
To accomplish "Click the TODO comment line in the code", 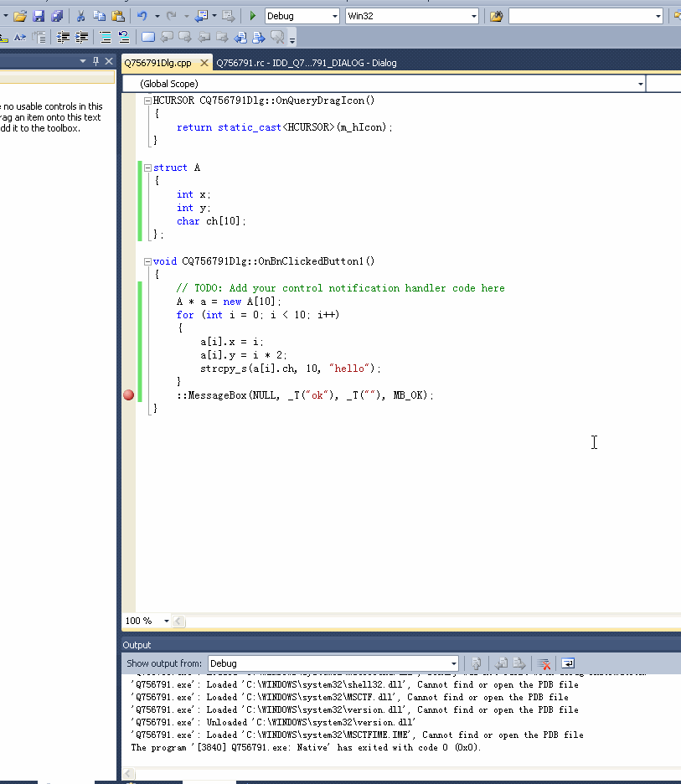I will pyautogui.click(x=340, y=288).
